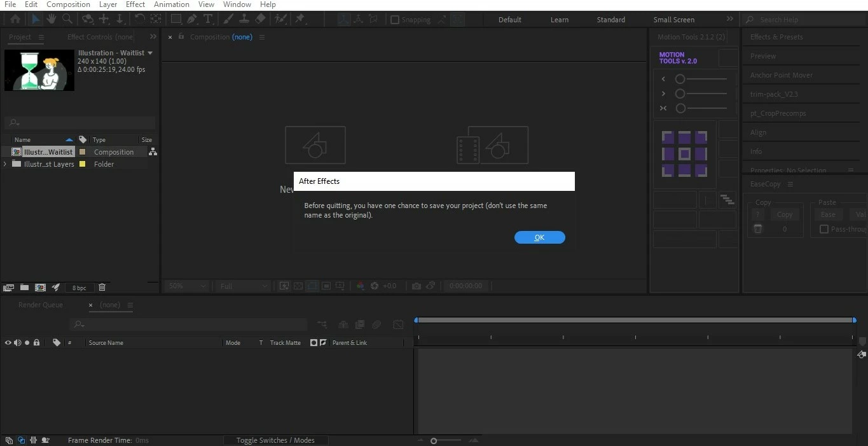Select the Selection arrow tool
This screenshot has height=446, width=868.
tap(36, 19)
